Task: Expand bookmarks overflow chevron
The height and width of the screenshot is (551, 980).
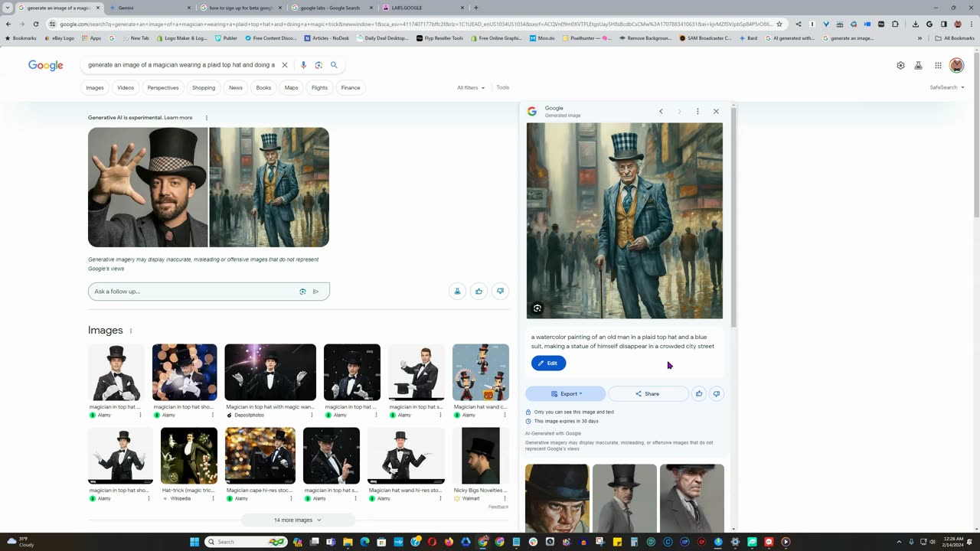Action: tap(920, 38)
